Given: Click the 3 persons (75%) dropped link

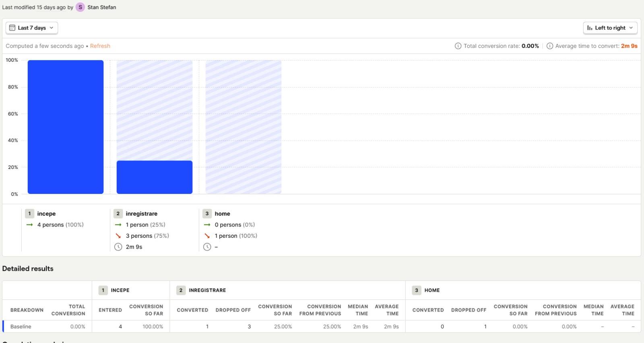Looking at the screenshot, I should tap(147, 236).
